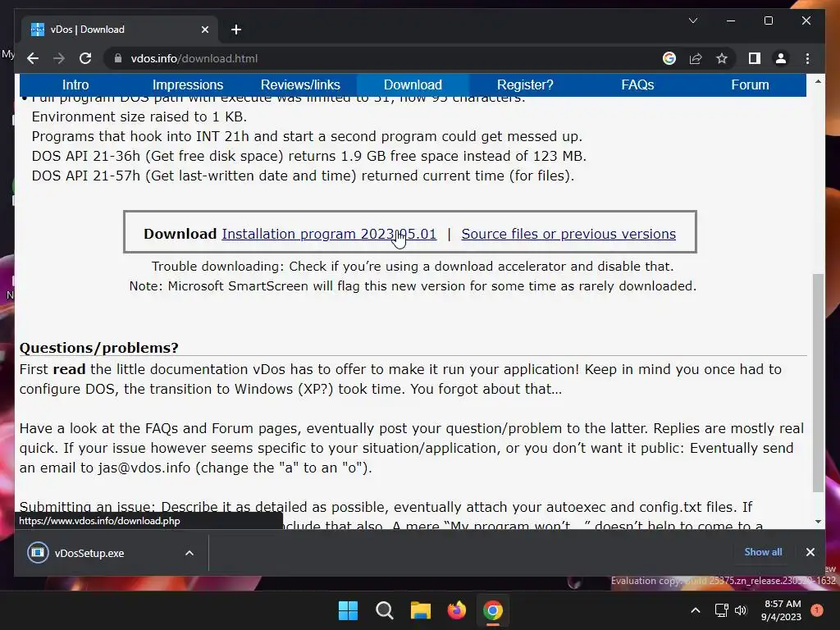Screen dimensions: 840x630
Task: Open a new browser tab
Action: click(x=235, y=30)
